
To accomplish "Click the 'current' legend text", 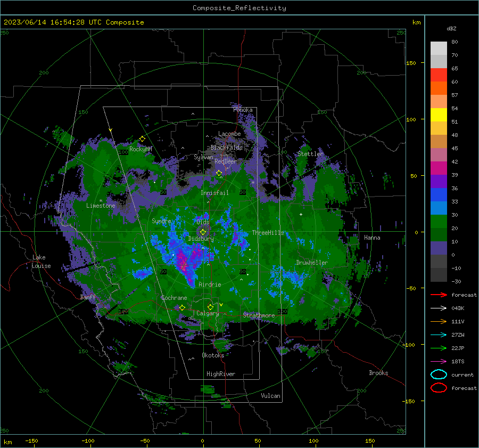I will (x=463, y=374).
